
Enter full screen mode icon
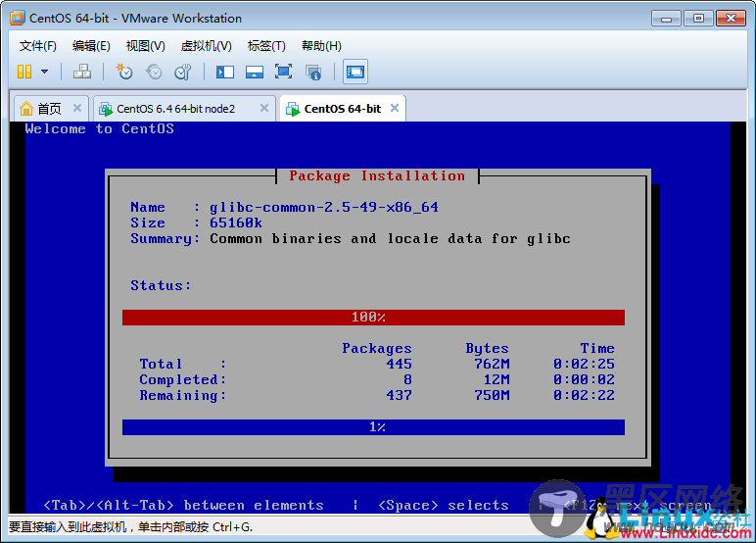[x=284, y=72]
